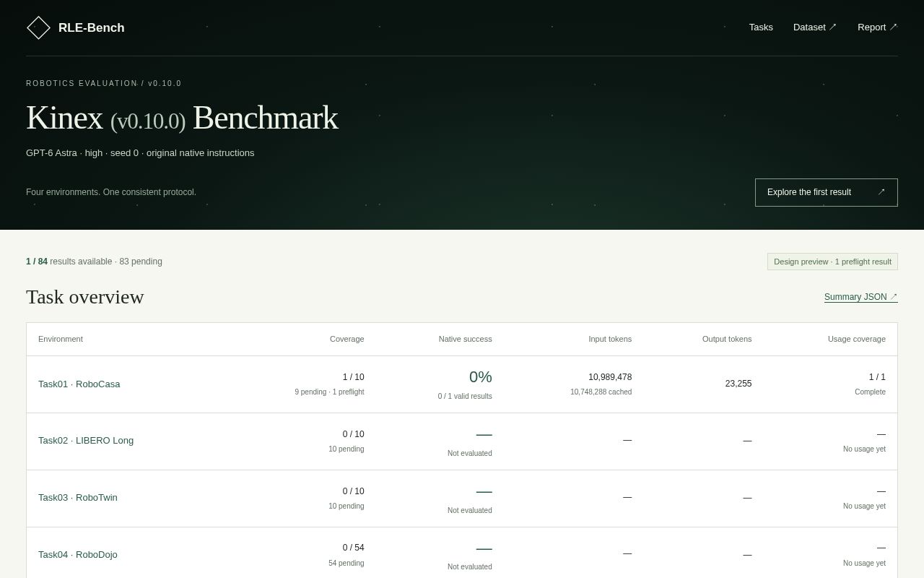Open the Task01 · RoboCasa link
Image resolution: width=924 pixels, height=578 pixels.
[79, 384]
